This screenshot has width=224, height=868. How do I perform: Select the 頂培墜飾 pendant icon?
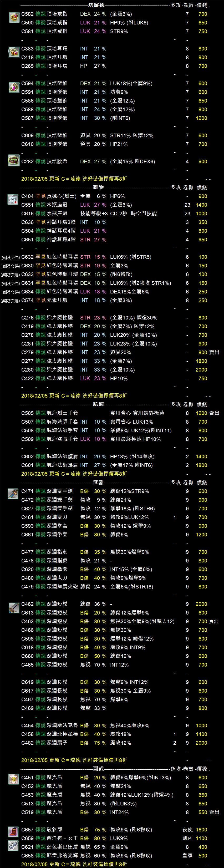pyautogui.click(x=14, y=87)
